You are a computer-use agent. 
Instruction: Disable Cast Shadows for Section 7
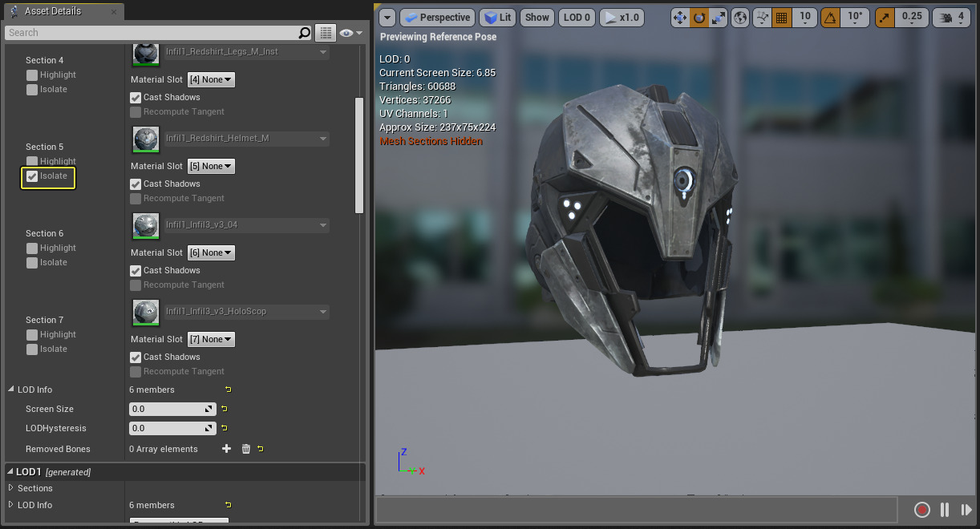[136, 357]
